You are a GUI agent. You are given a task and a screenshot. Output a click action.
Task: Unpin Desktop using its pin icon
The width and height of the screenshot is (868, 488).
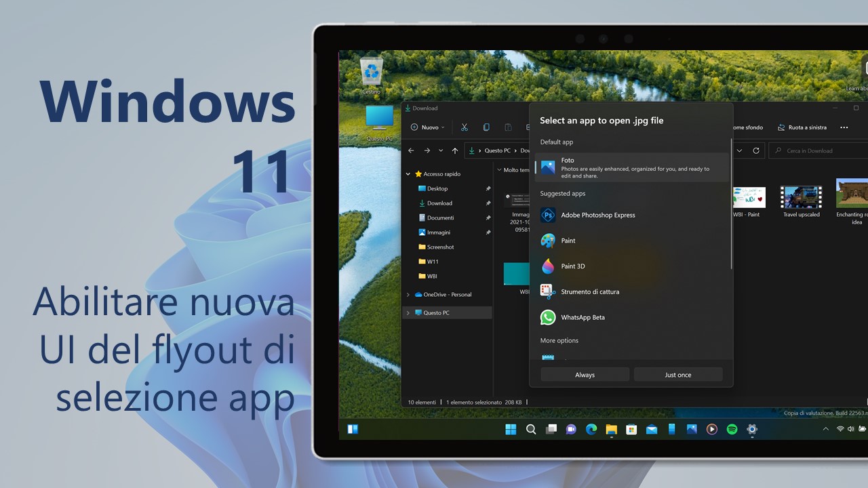488,188
